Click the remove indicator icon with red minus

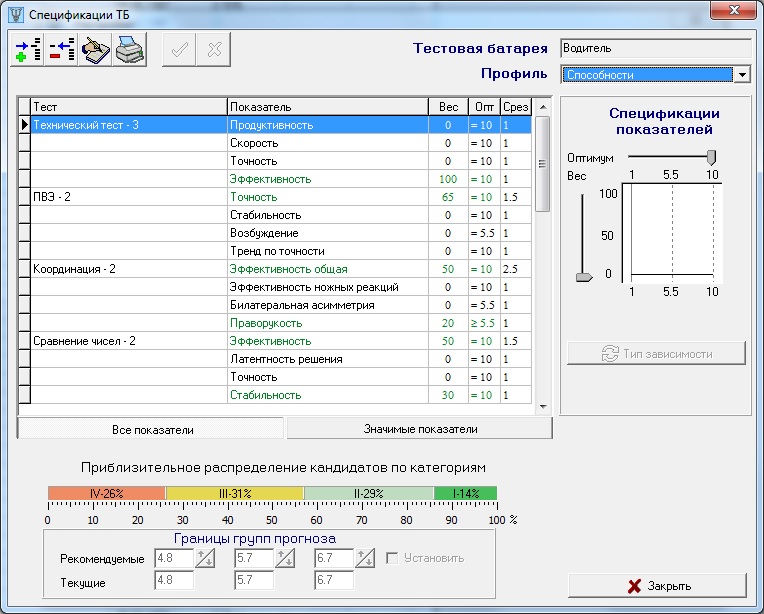(62, 51)
